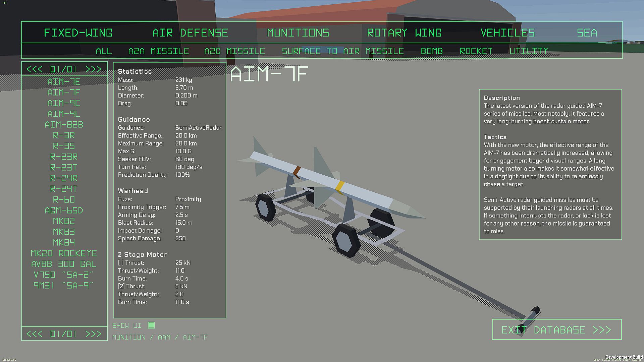Filter by A2A Missile subcategory
644x362 pixels.
(159, 51)
